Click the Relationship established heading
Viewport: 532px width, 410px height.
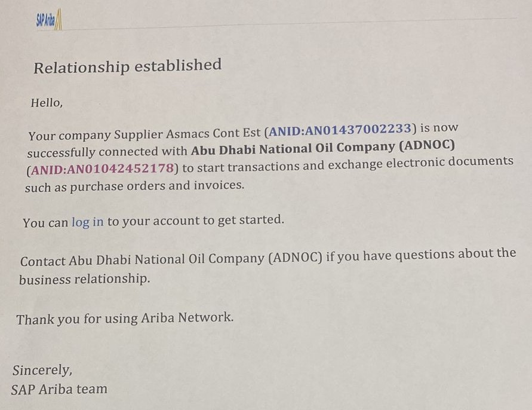[x=128, y=66]
